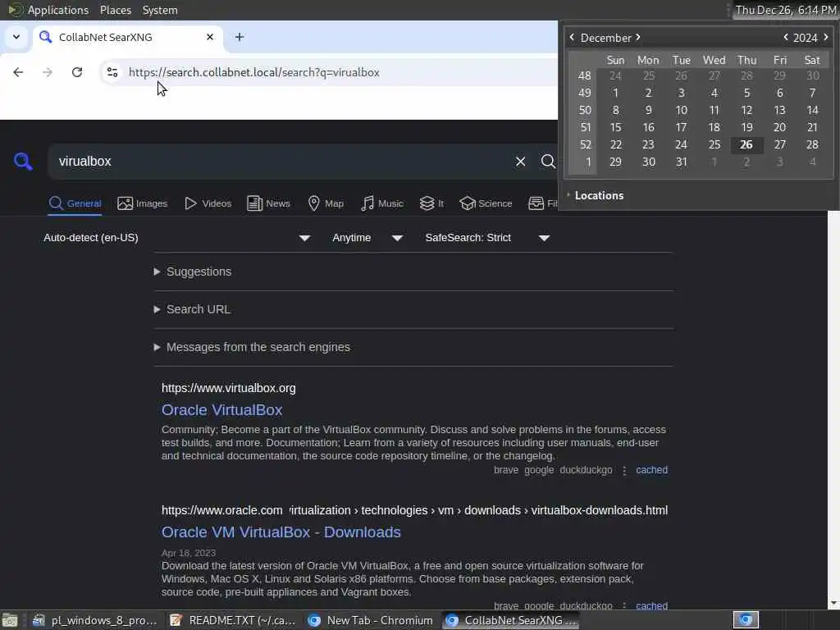Open site information icon in address bar
Image resolution: width=840 pixels, height=630 pixels.
click(112, 72)
